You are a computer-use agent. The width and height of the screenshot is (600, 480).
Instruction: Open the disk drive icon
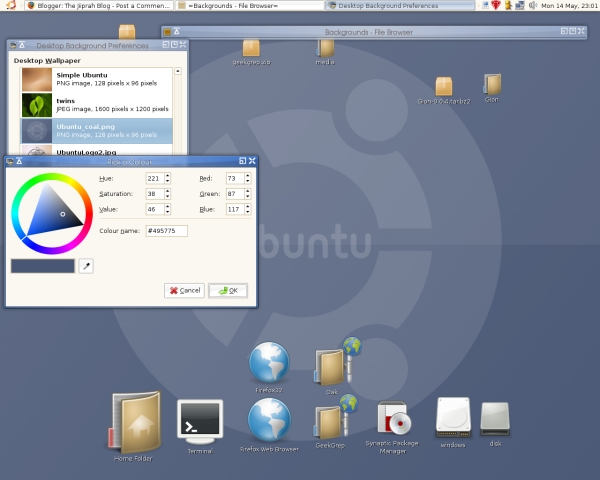click(495, 419)
